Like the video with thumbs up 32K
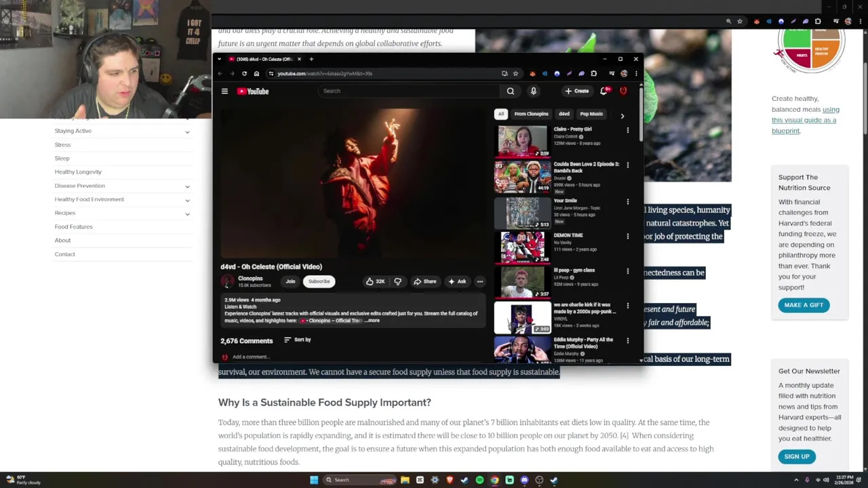Screen dimensions: 868x488 (x=375, y=281)
